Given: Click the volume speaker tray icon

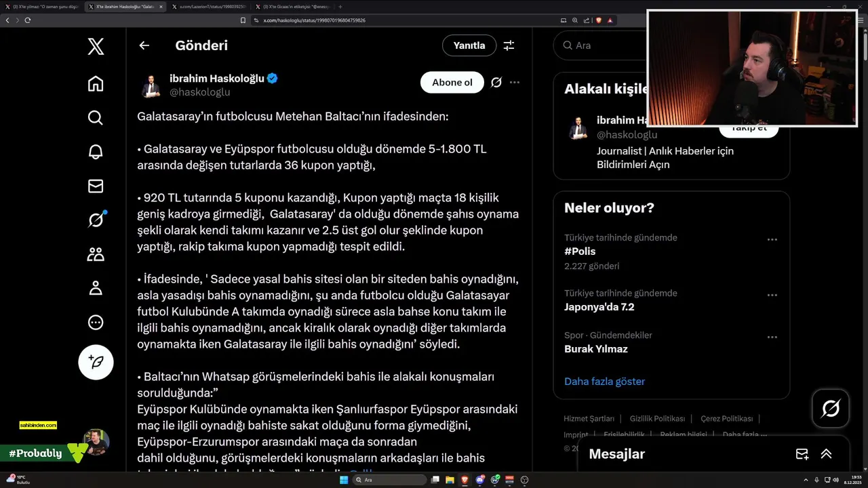Looking at the screenshot, I should coord(836,480).
